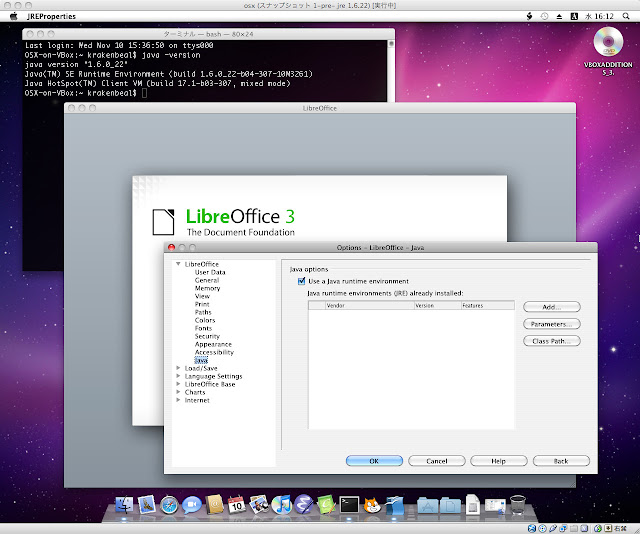Select Memory in the options tree

(207, 288)
